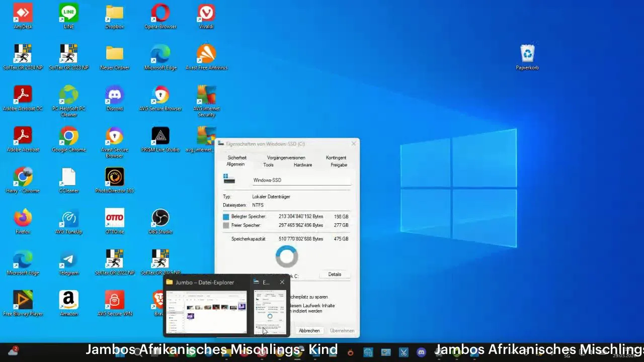
Task: Select the OBS Studio desktop icon
Action: (160, 221)
